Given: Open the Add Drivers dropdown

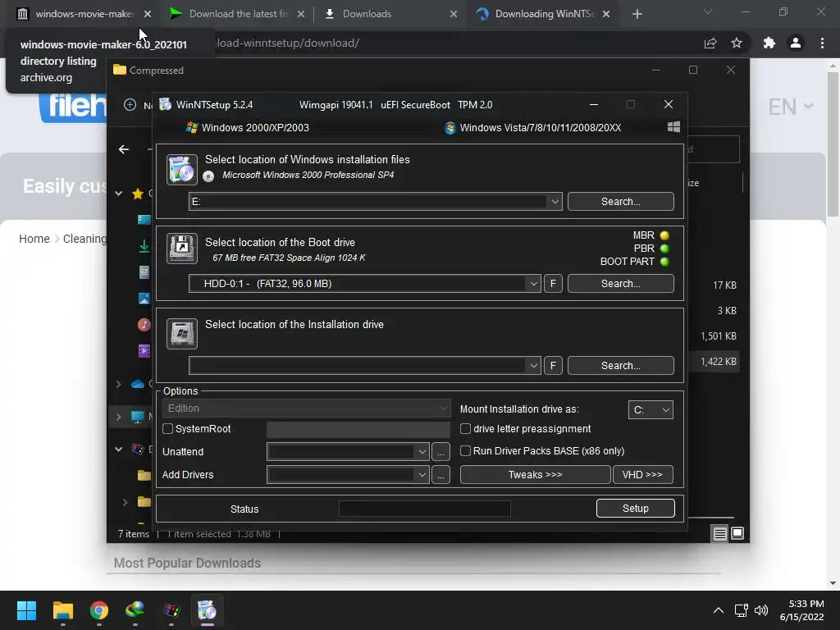Looking at the screenshot, I should [x=422, y=475].
